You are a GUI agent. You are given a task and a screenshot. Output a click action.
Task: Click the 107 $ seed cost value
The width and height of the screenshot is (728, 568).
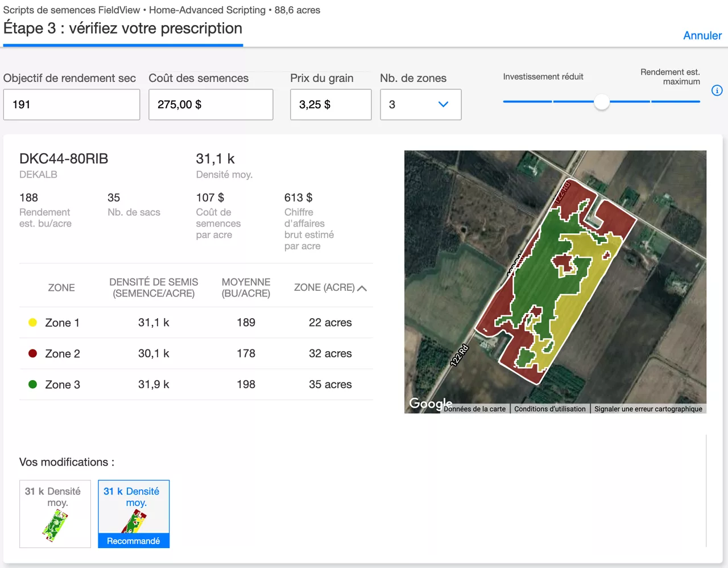(x=210, y=197)
